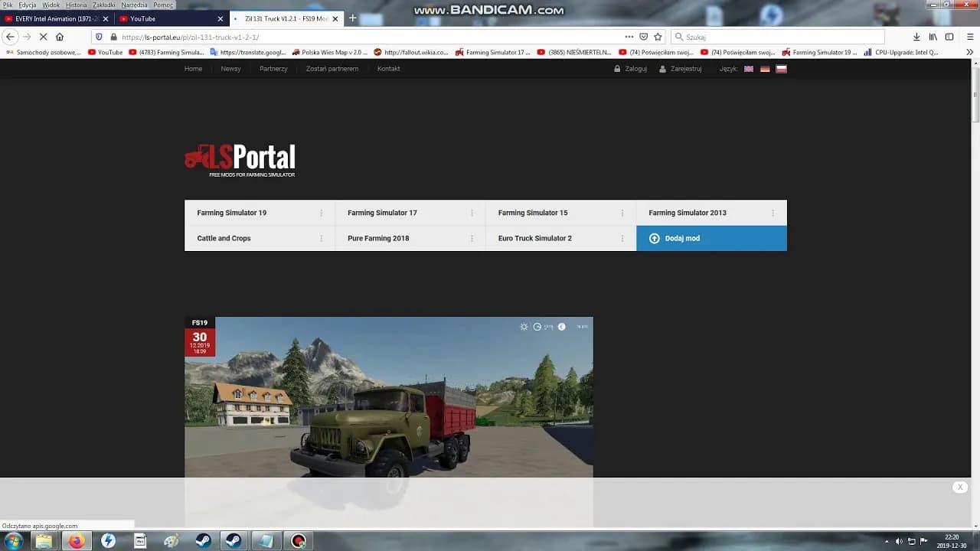Viewport: 980px width, 551px height.
Task: Bookmark this page with the star icon
Action: click(x=658, y=37)
